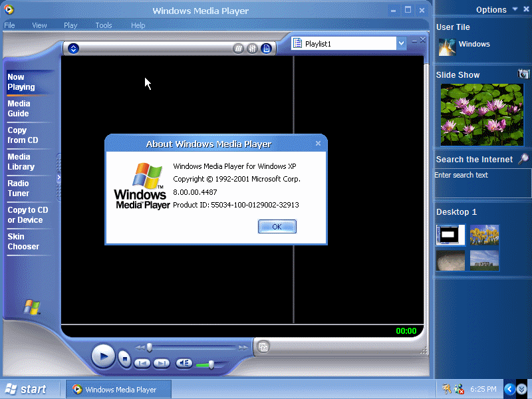Click the seek bar slider thumb

tap(149, 347)
